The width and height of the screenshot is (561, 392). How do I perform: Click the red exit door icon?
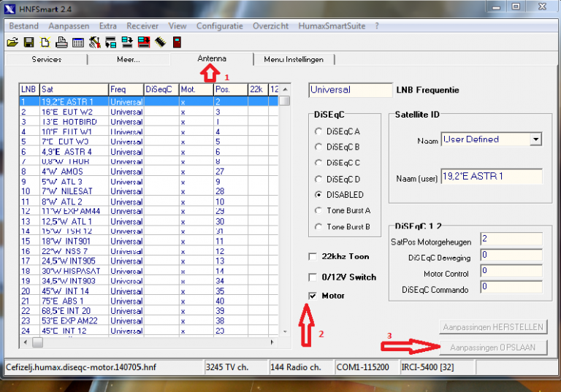(177, 42)
